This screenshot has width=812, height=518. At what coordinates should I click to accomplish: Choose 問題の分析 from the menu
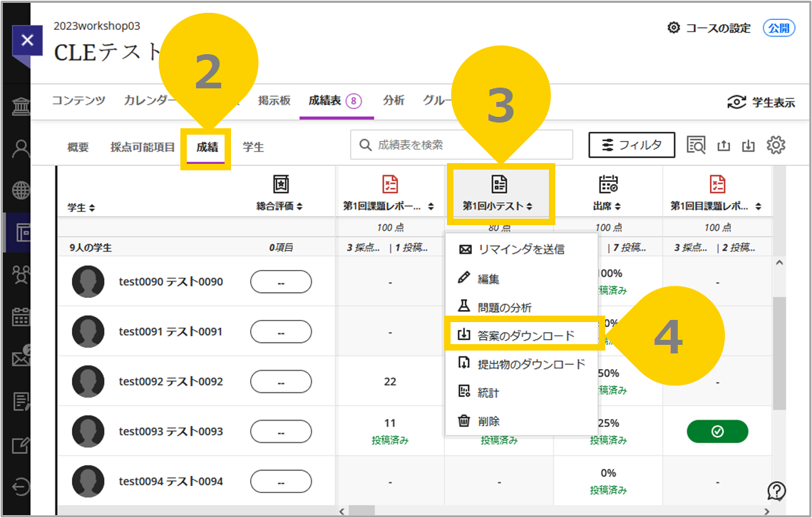(x=520, y=307)
